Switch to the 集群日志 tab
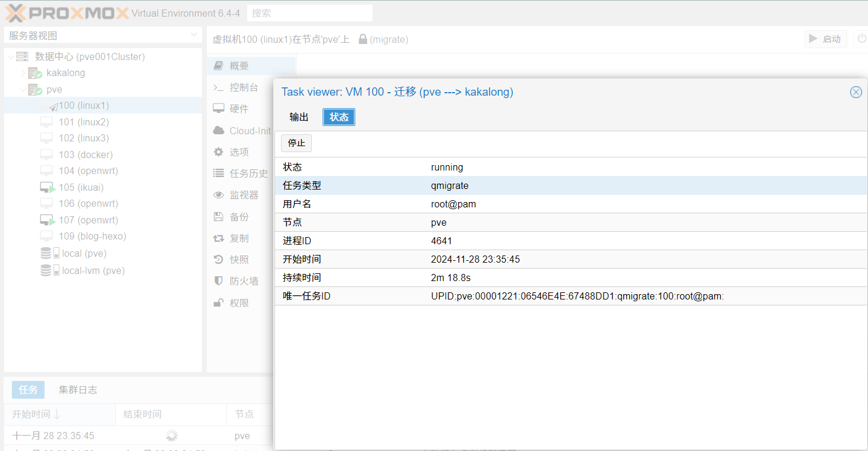The width and height of the screenshot is (868, 451). [x=78, y=390]
